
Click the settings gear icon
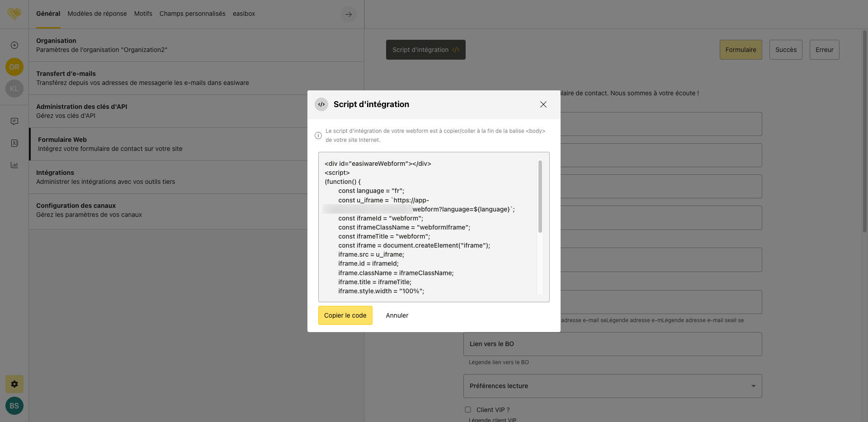click(x=14, y=384)
